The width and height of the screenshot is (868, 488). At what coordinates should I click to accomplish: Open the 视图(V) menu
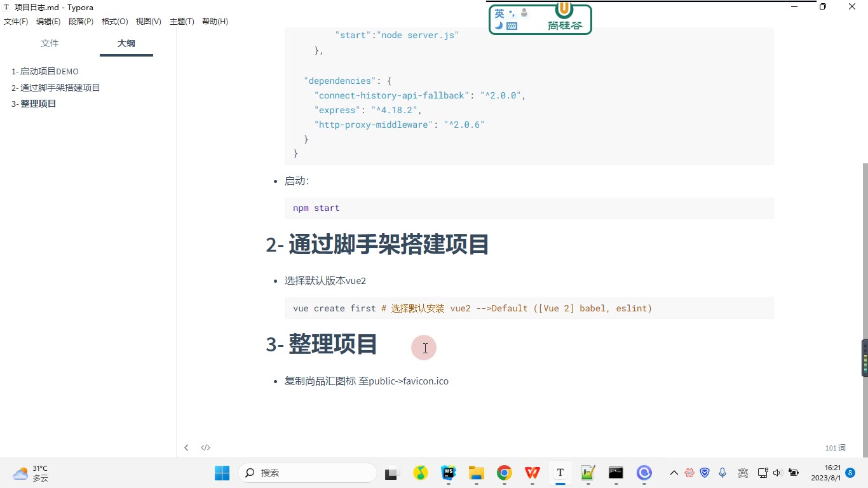click(x=149, y=22)
